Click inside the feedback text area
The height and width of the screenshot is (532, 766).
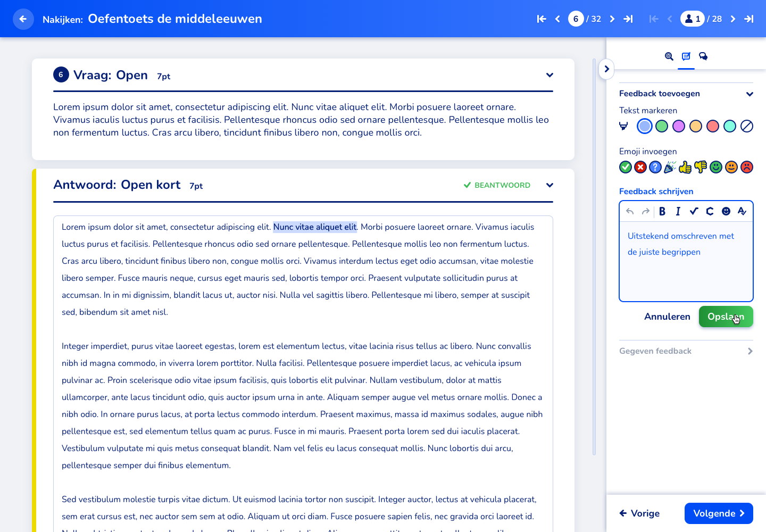coord(686,261)
